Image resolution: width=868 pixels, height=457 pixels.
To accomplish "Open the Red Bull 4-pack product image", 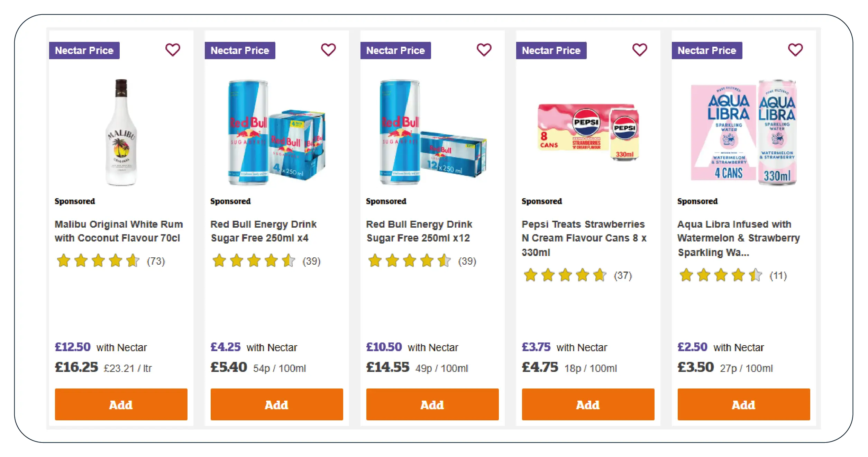I will 277,132.
